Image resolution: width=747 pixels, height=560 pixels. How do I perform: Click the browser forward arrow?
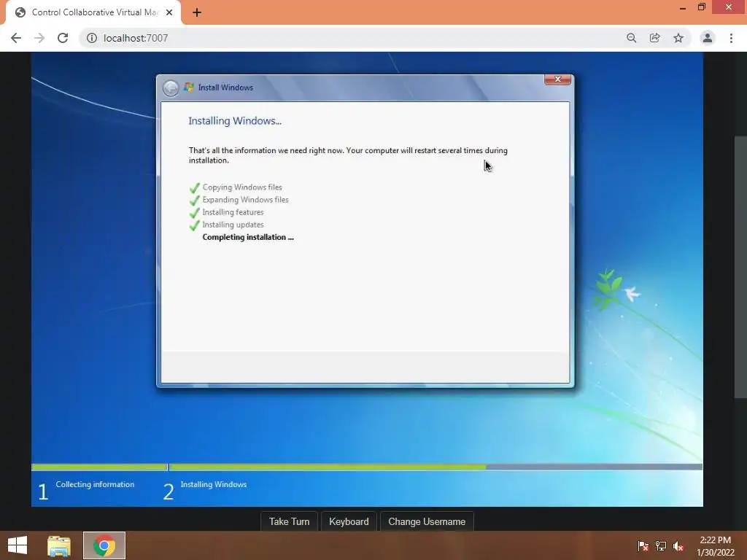[x=39, y=38]
